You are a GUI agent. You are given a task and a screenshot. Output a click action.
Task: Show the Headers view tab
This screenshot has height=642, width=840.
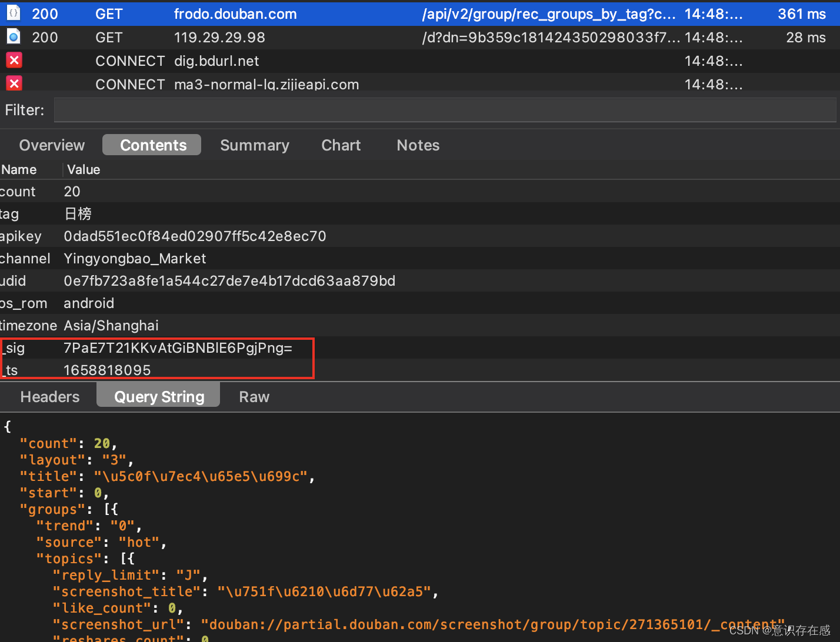coord(50,397)
